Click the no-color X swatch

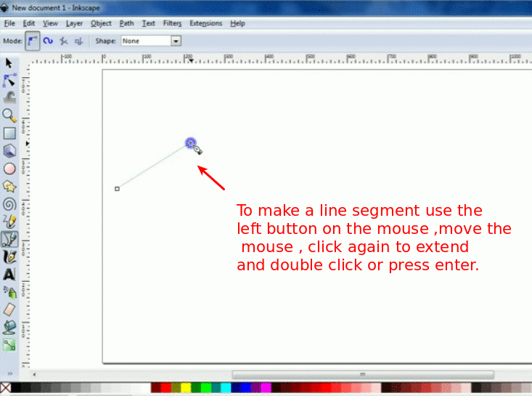pos(5,387)
